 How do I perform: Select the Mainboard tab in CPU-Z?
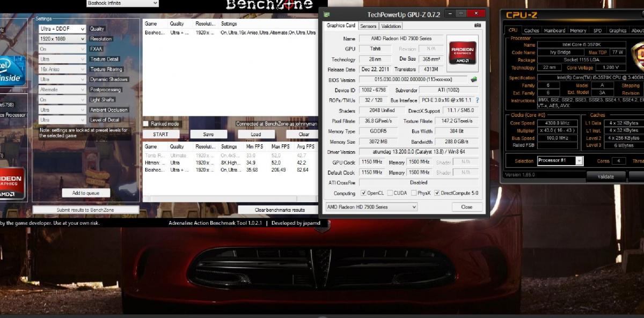pyautogui.click(x=554, y=31)
